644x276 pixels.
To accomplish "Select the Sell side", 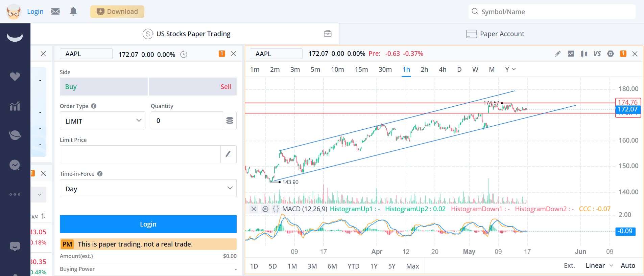I will pos(193,87).
